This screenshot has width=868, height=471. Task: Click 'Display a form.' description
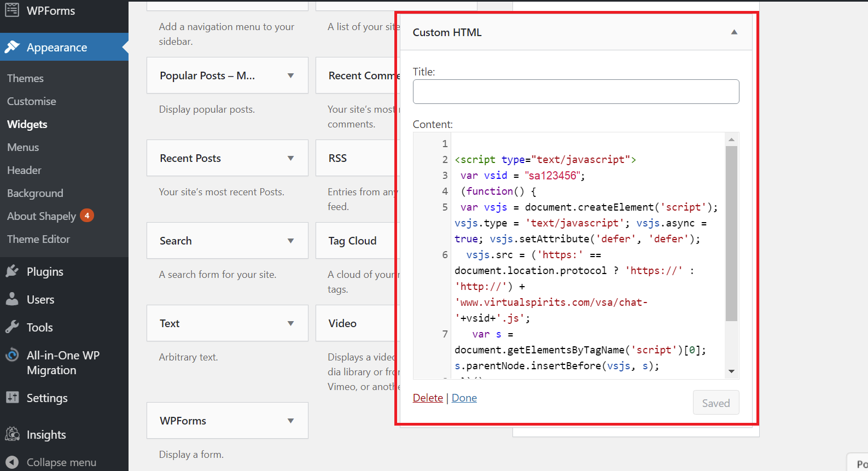point(191,454)
